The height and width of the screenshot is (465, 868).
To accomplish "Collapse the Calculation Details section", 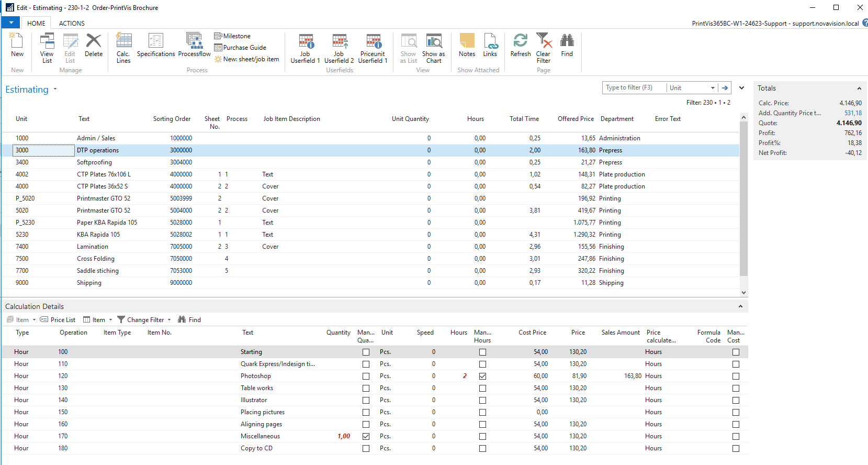I will pyautogui.click(x=740, y=306).
